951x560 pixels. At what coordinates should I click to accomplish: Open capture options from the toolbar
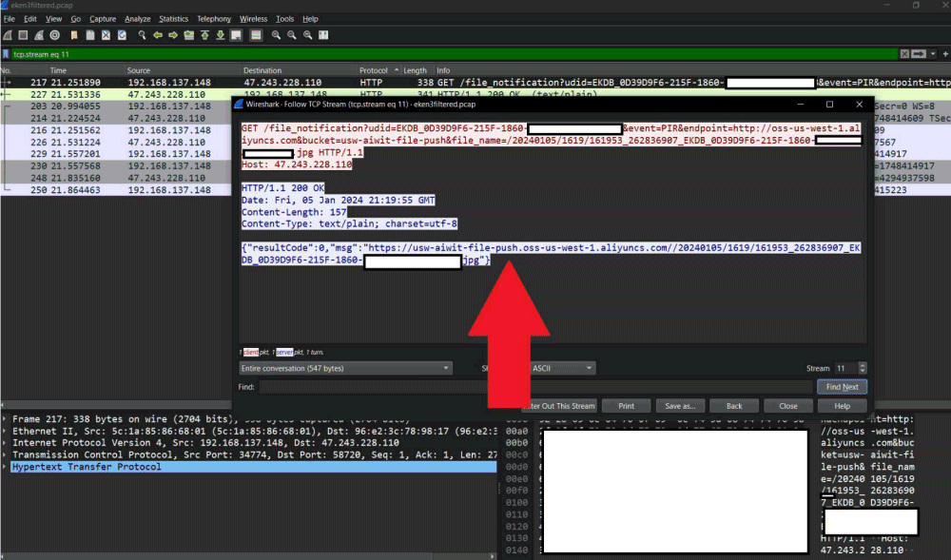click(54, 35)
